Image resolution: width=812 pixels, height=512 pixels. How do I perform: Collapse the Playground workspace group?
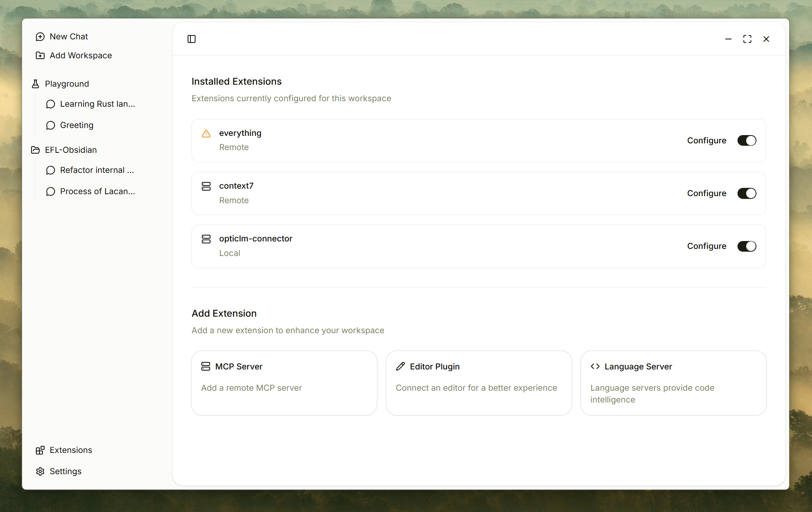(x=67, y=84)
